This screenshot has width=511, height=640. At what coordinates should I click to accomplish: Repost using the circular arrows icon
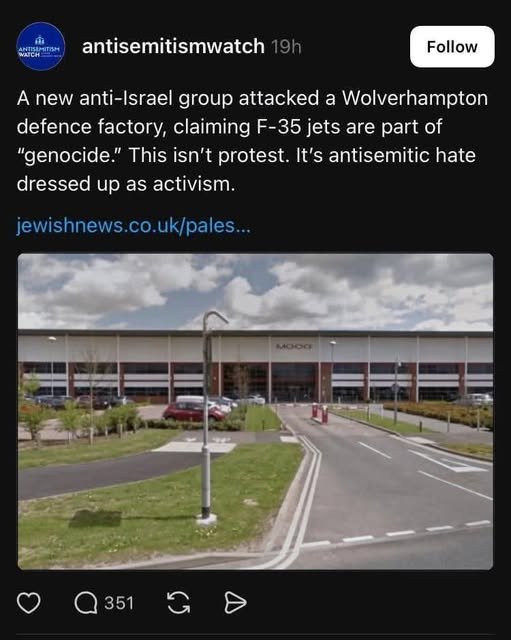pyautogui.click(x=179, y=603)
